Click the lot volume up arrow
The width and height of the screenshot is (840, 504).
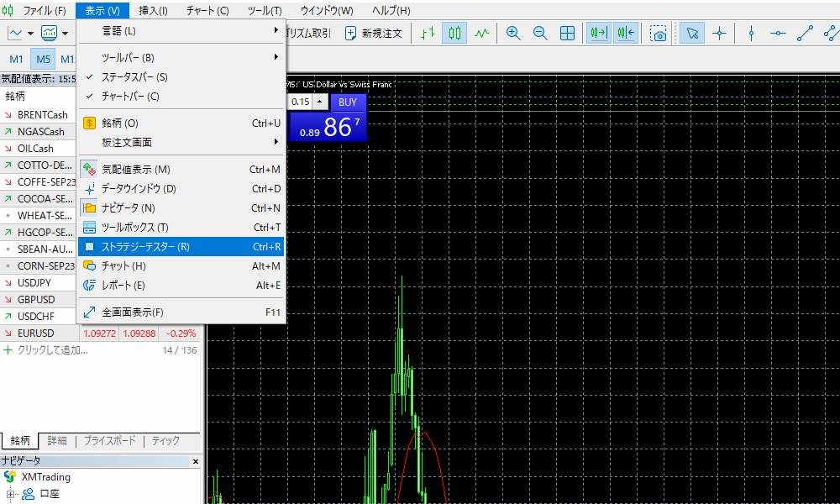coord(320,102)
